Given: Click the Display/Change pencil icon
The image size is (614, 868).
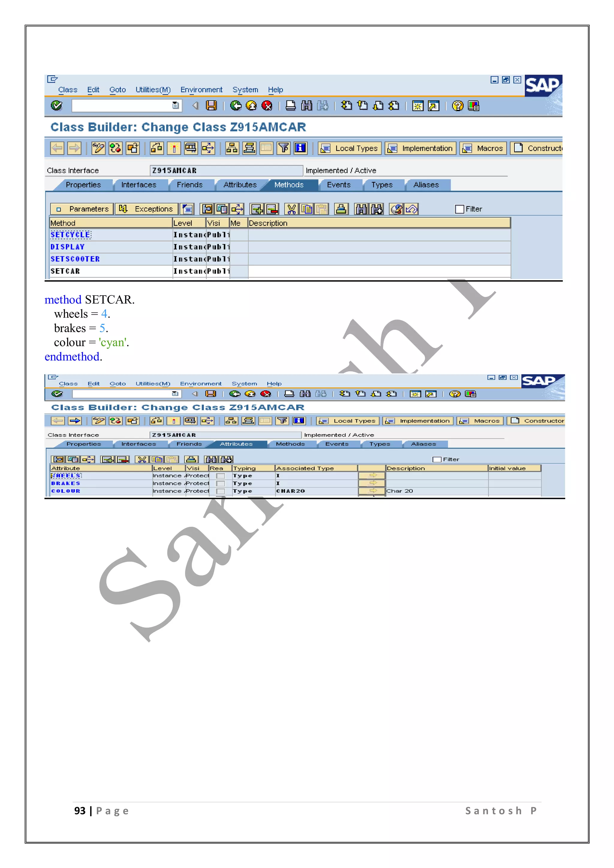Looking at the screenshot, I should tap(98, 148).
